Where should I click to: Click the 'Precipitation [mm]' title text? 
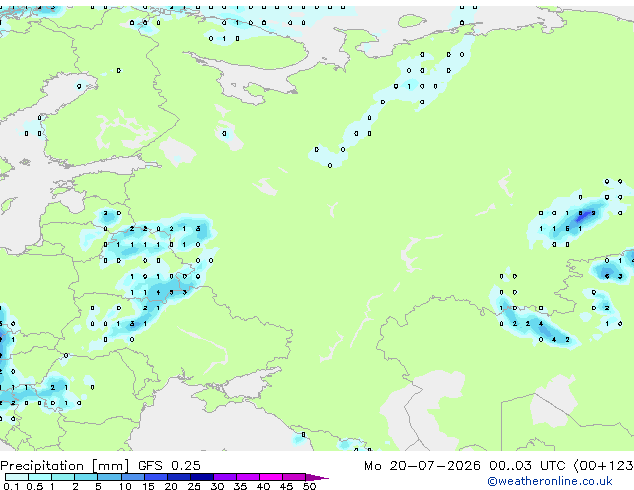[65, 466]
